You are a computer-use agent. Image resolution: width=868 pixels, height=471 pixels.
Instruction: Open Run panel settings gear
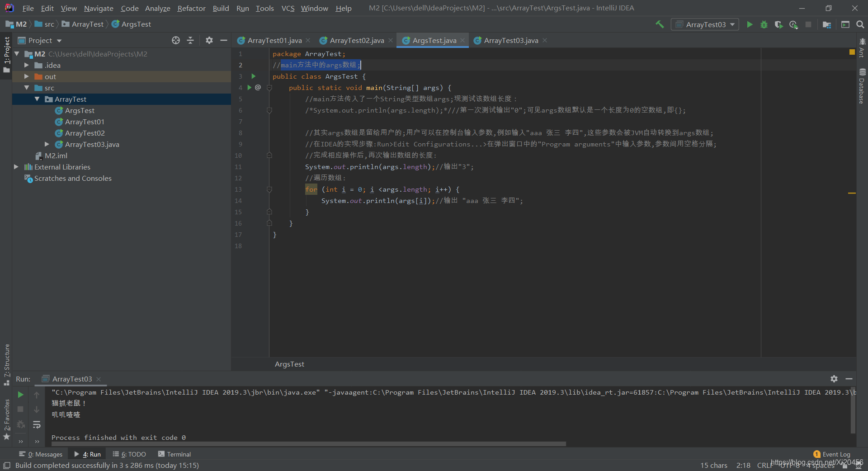click(834, 379)
